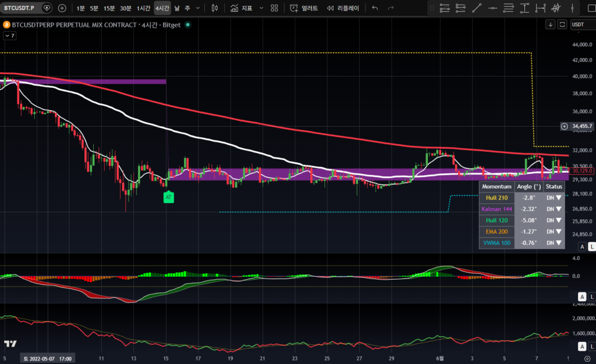Click the plus button at price 34,455.7

563,126
